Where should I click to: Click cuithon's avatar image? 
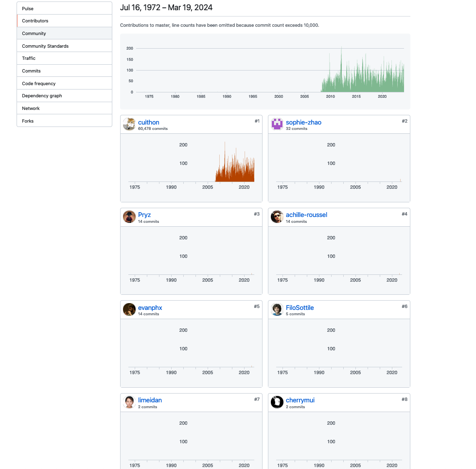pyautogui.click(x=129, y=124)
